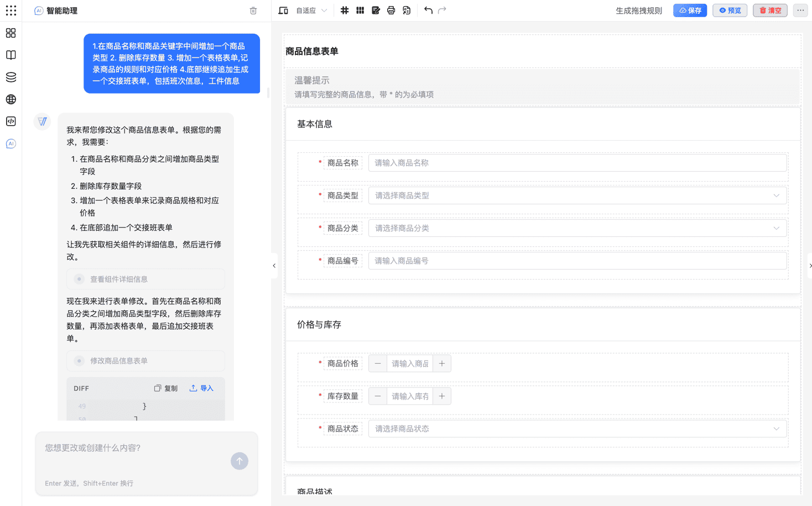Click 生成拖拽规则 link
812x506 pixels.
[639, 11]
